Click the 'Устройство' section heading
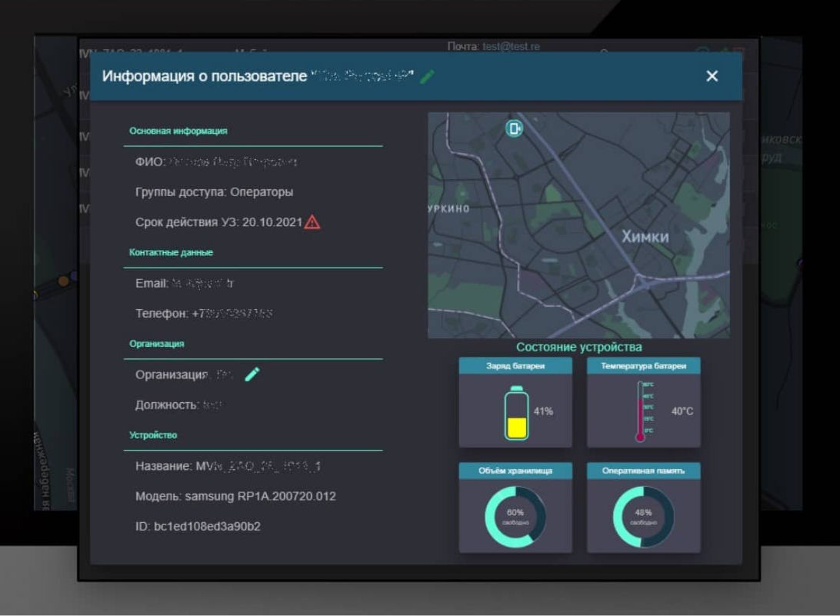Screen dimensions: 840x616 [153, 435]
